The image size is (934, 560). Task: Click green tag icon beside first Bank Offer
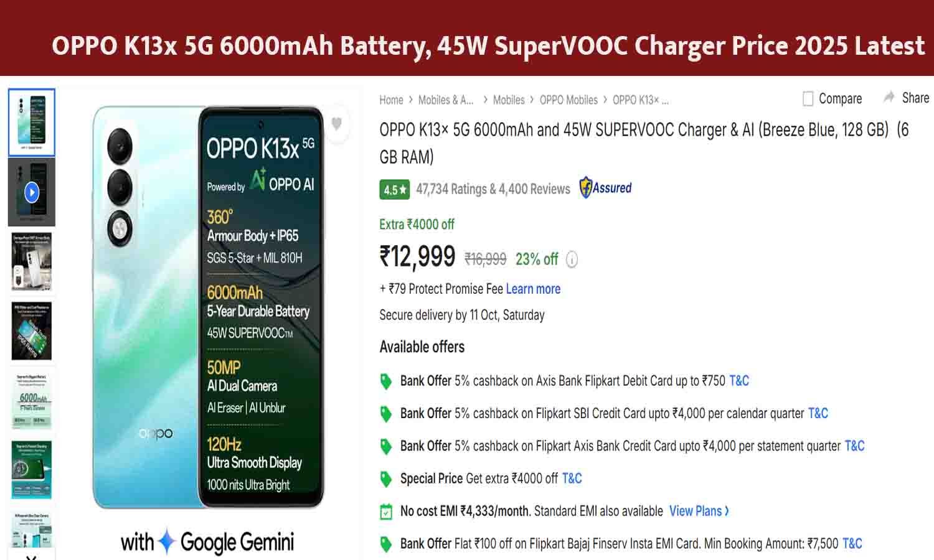click(386, 380)
